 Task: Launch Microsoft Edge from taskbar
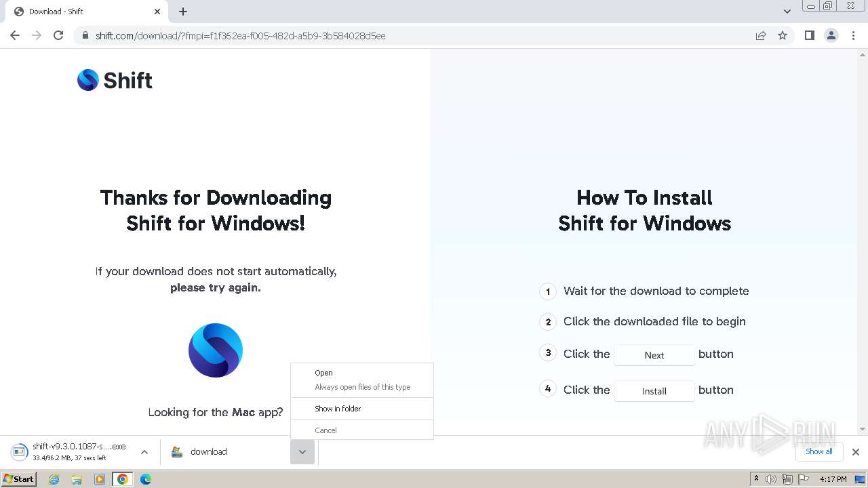[145, 479]
